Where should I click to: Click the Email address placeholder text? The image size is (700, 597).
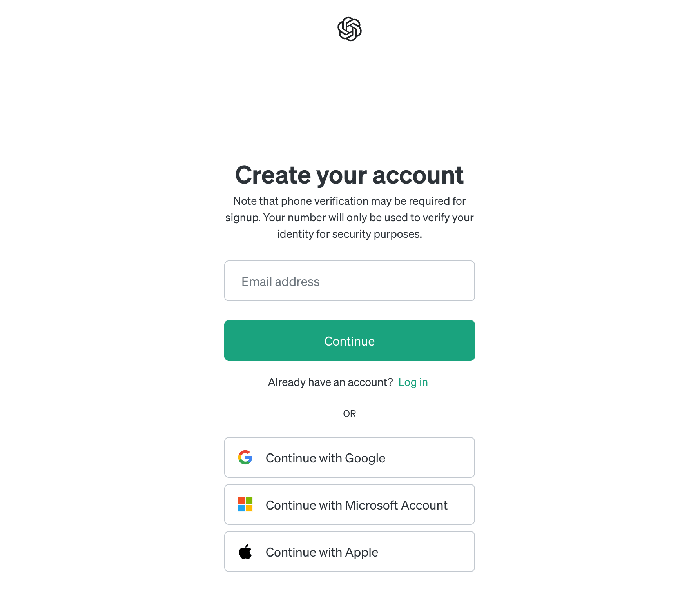(281, 282)
